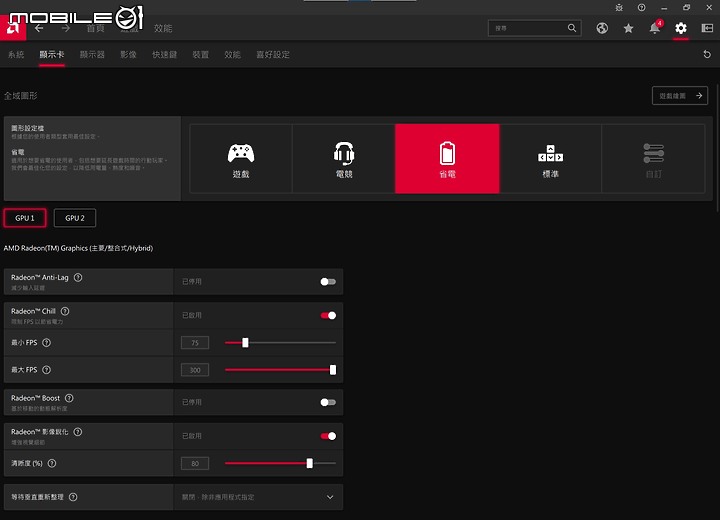Show help for Radeon image sharpening
The height and width of the screenshot is (520, 720).
(78, 432)
